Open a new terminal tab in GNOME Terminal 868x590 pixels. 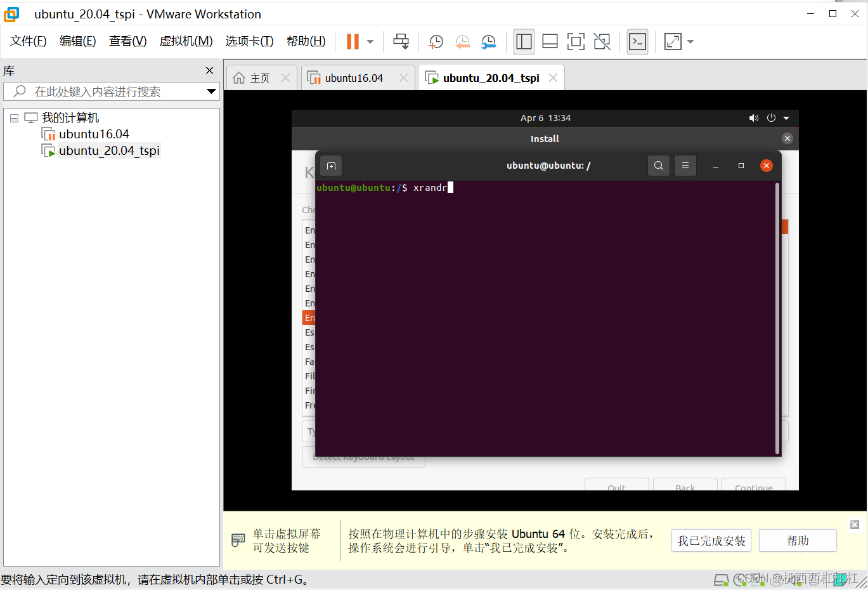[x=331, y=165]
